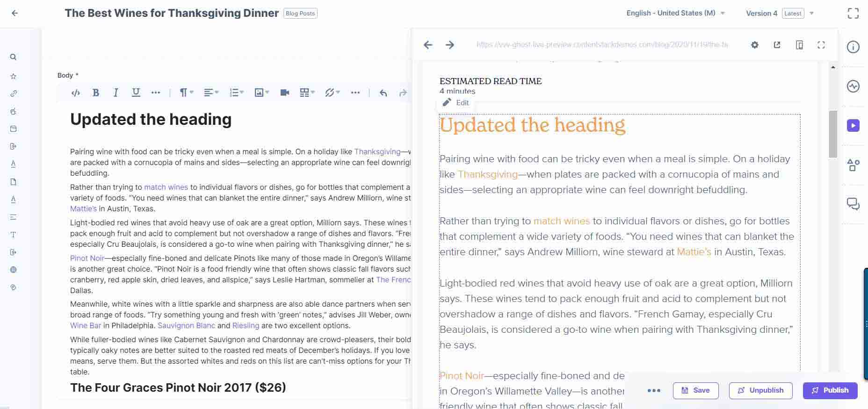Click Thanksgiving link in live preview

[x=487, y=174]
